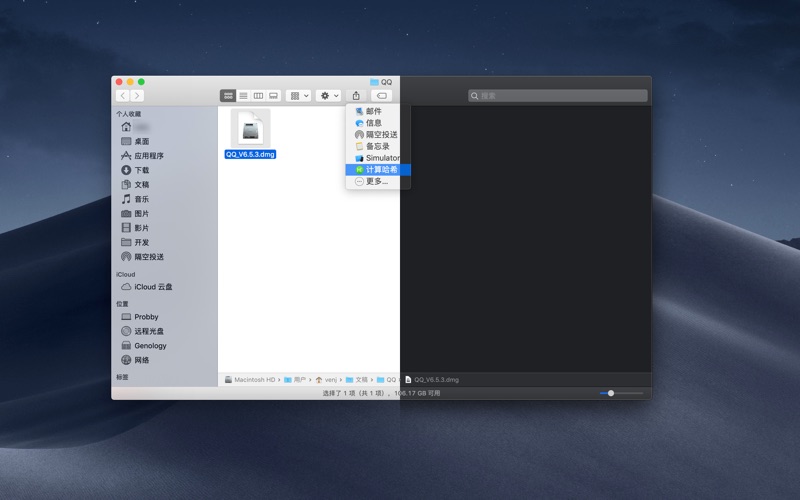The width and height of the screenshot is (800, 500).
Task: Switch Finder to gallery view
Action: click(x=273, y=96)
